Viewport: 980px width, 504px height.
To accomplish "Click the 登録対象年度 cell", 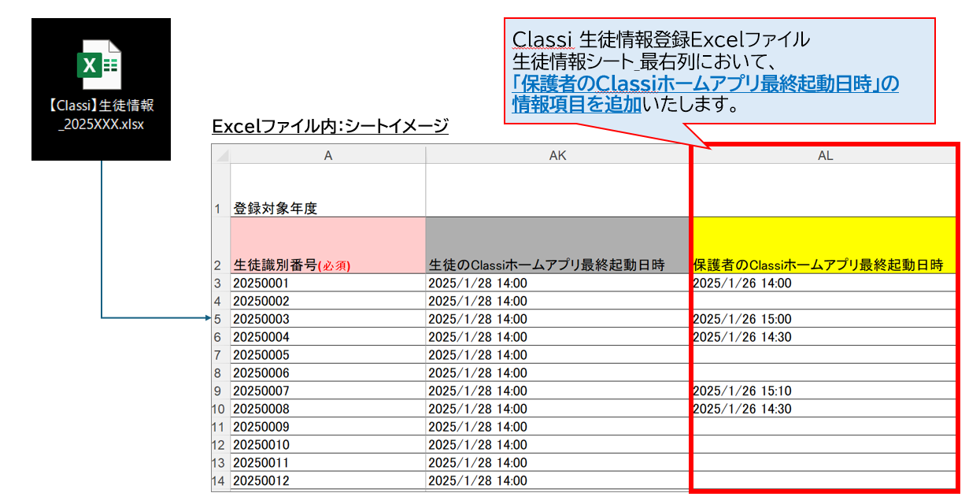I will 327,190.
